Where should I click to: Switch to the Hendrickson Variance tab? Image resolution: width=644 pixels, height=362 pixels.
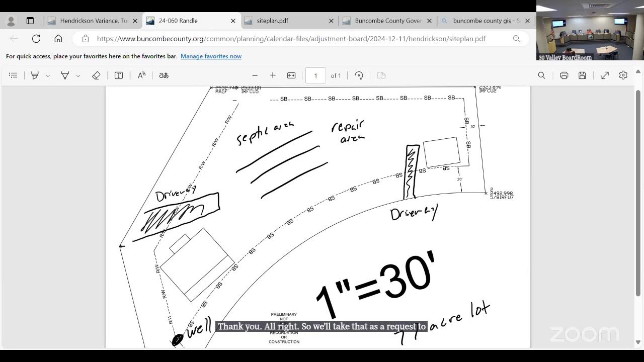[x=93, y=21]
